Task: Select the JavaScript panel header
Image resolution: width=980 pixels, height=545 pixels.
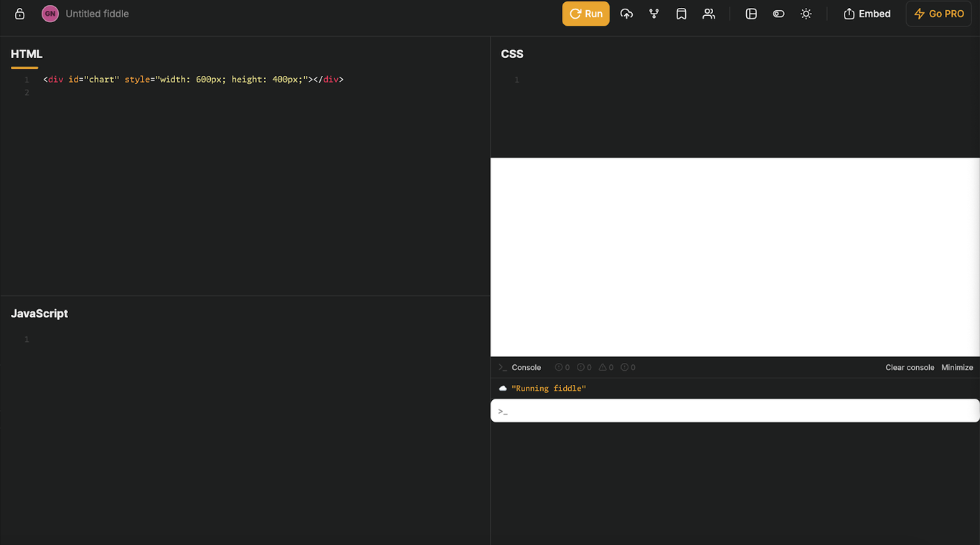Action: tap(39, 313)
